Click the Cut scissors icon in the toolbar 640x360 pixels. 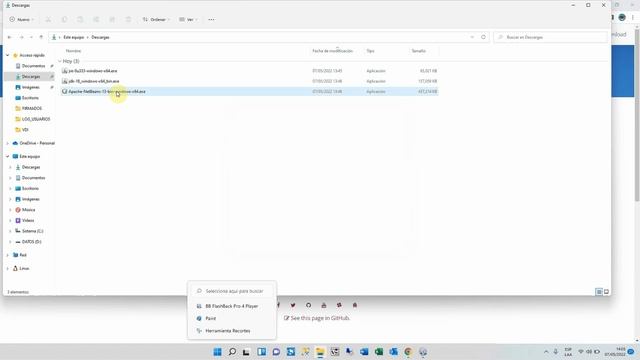coord(48,20)
